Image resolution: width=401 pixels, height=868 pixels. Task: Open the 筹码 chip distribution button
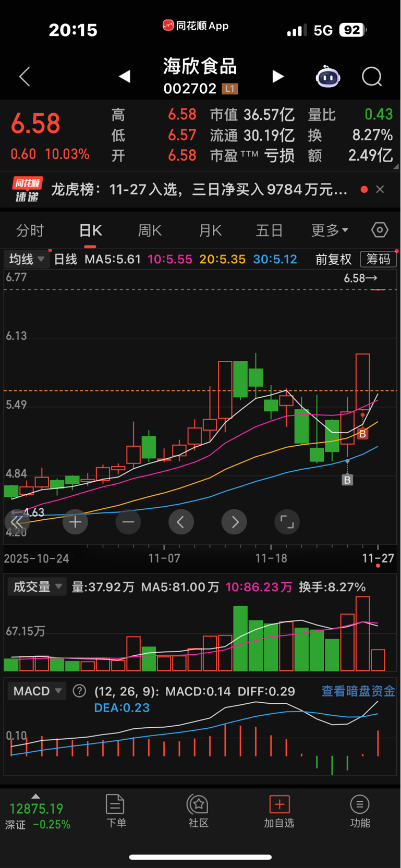click(x=378, y=259)
